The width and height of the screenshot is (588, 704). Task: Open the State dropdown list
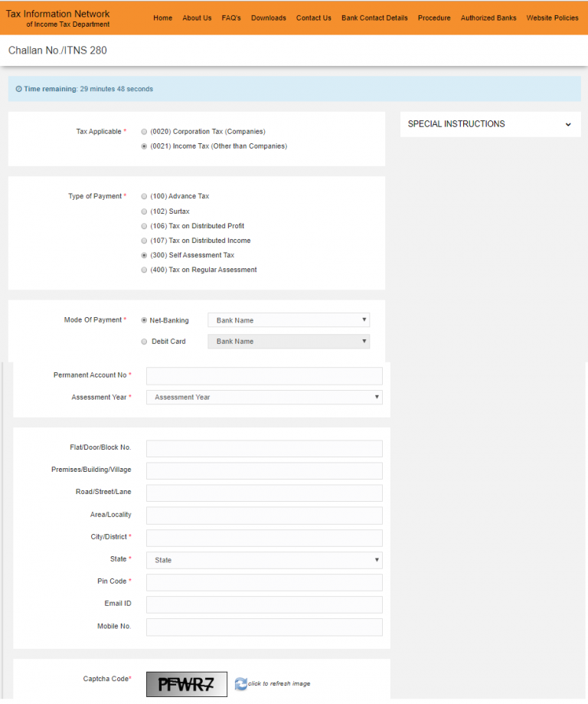[264, 560]
